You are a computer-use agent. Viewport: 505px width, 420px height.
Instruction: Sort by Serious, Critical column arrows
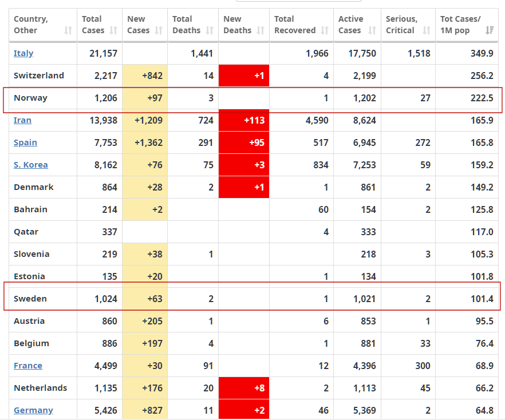point(427,30)
